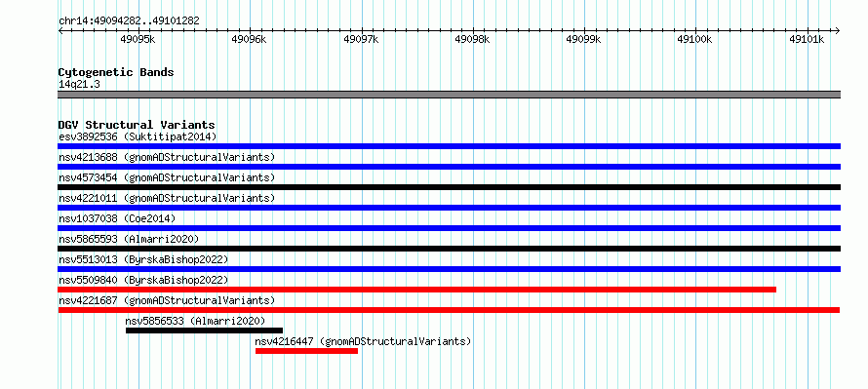The image size is (868, 389).
Task: Click the nsv1037038 (Coe2014) label
Action: point(117,218)
